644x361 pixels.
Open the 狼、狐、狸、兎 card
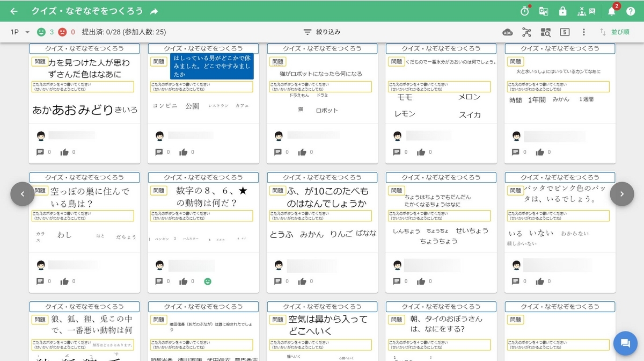85,331
